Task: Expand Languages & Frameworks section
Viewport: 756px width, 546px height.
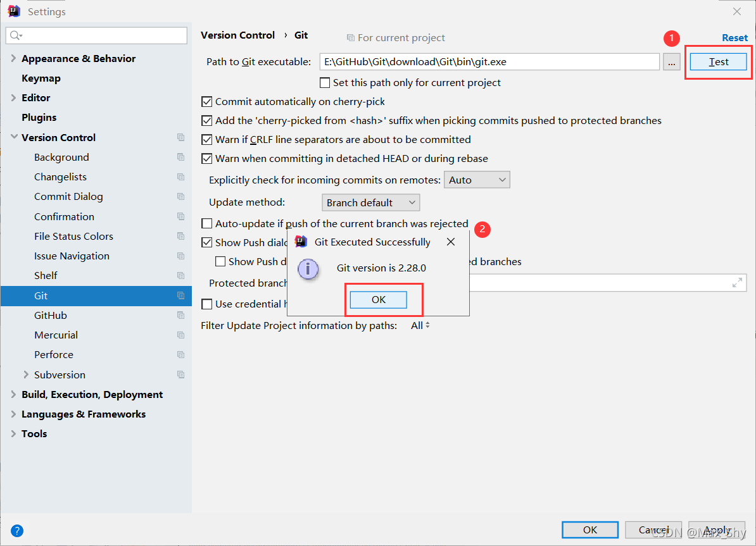Action: (13, 414)
